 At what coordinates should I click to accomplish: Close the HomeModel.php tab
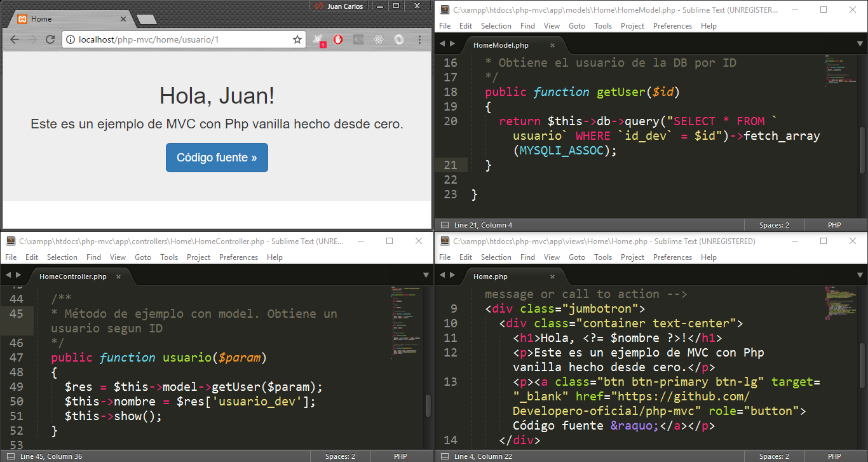click(552, 45)
